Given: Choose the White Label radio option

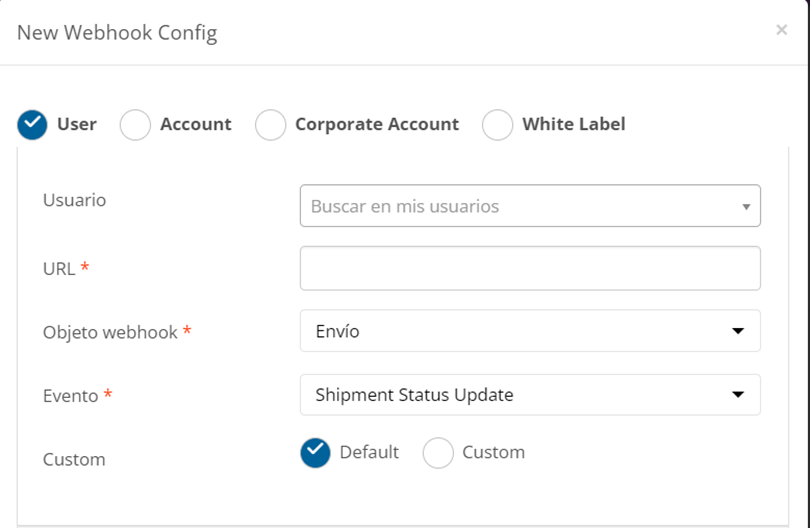Looking at the screenshot, I should [497, 125].
